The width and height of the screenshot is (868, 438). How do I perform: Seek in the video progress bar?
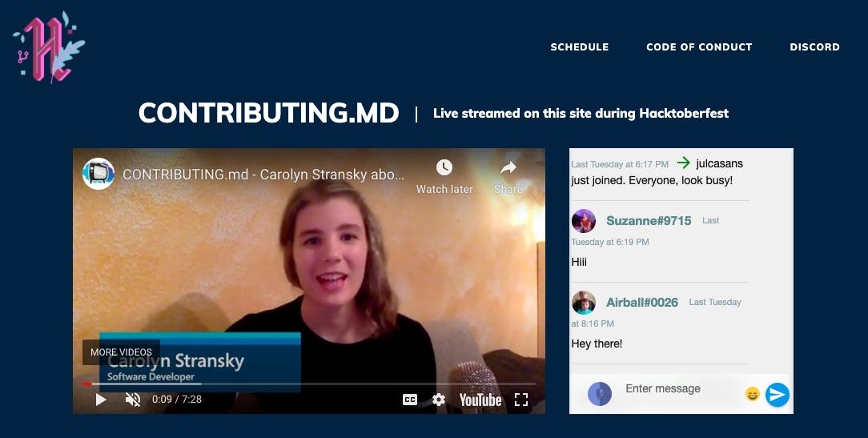pos(309,384)
